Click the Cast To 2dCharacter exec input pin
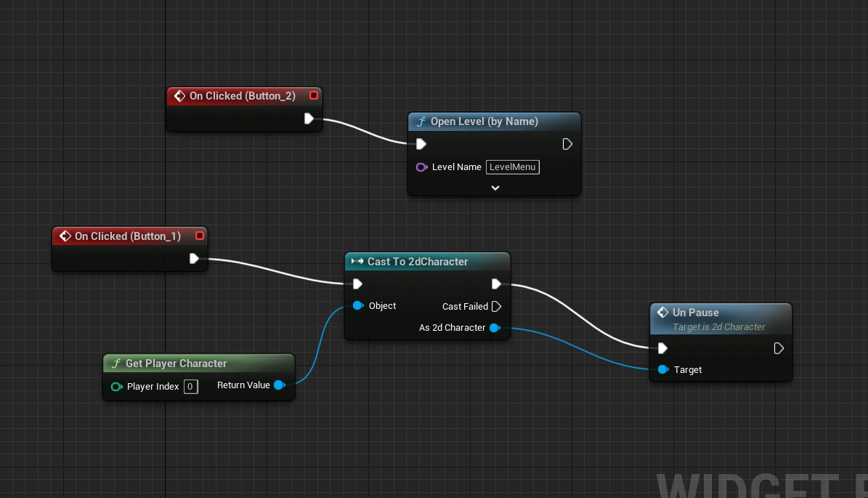This screenshot has height=498, width=868. (357, 284)
